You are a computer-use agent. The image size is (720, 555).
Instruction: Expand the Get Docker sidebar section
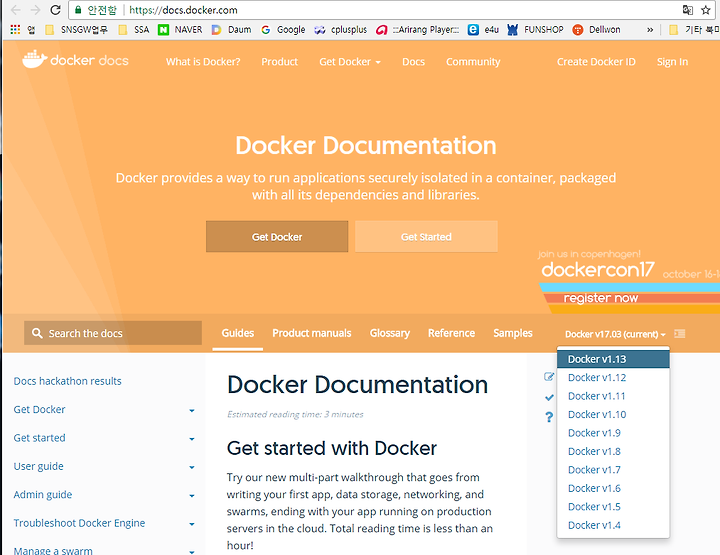(192, 410)
